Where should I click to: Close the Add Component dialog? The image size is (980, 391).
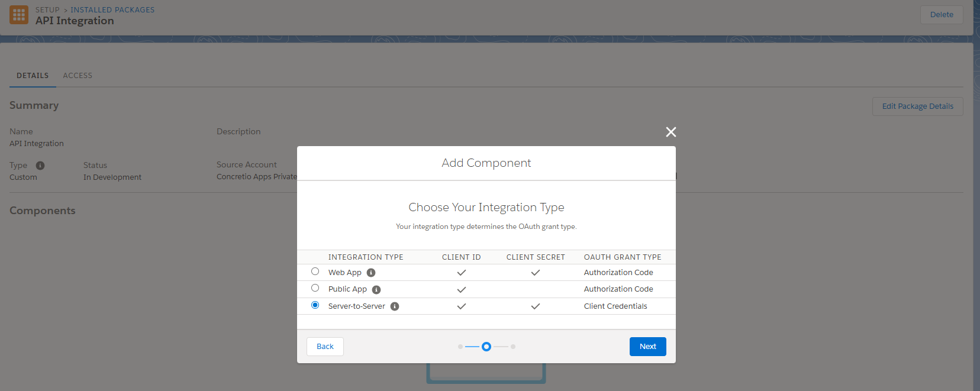pyautogui.click(x=670, y=132)
